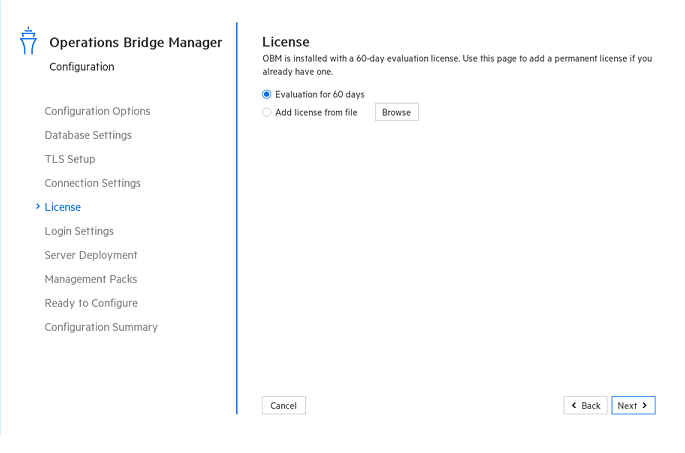The width and height of the screenshot is (685, 453).
Task: Open Configuration Options step
Action: (x=97, y=111)
